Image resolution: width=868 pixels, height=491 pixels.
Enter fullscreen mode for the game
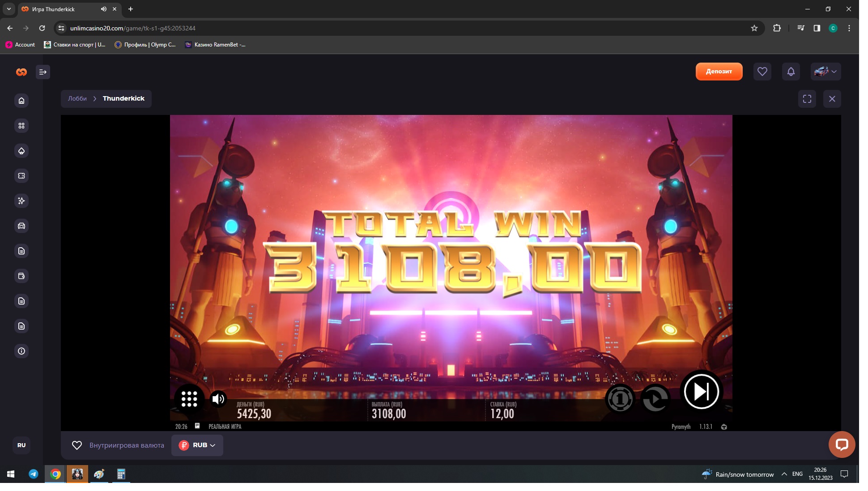click(x=807, y=99)
